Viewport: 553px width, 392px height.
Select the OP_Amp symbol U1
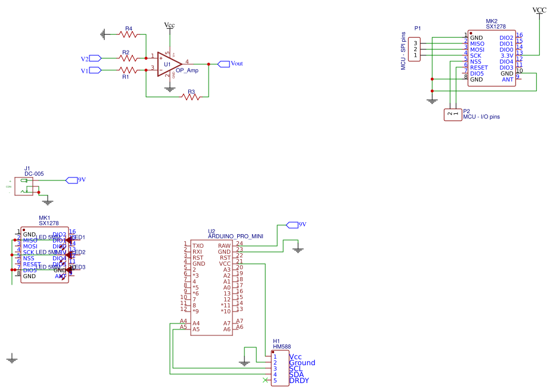pos(169,64)
